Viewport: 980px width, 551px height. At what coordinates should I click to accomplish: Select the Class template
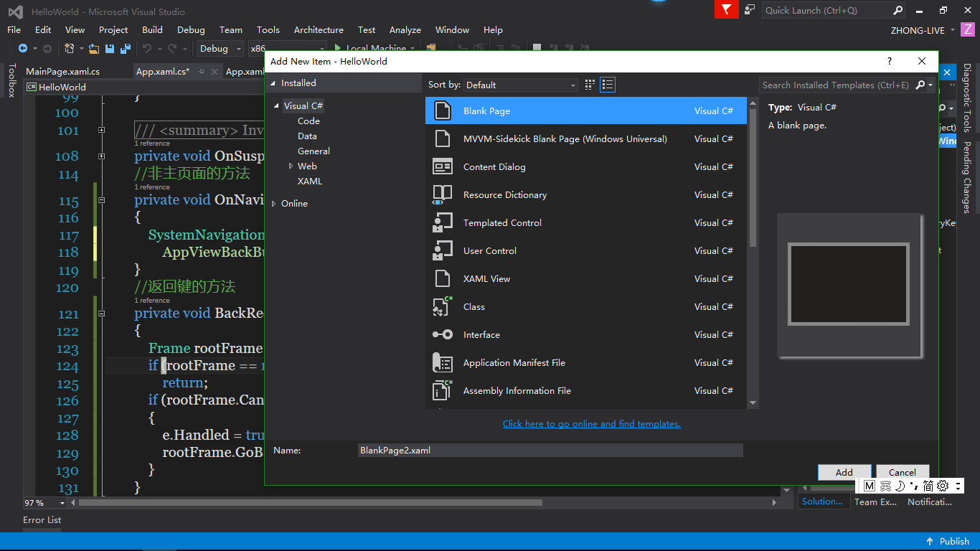click(x=586, y=306)
